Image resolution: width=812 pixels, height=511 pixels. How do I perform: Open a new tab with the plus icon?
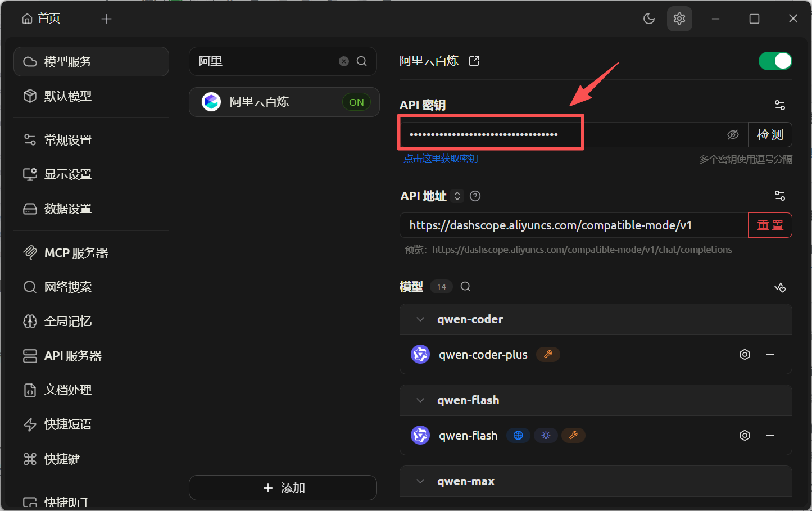(x=106, y=18)
